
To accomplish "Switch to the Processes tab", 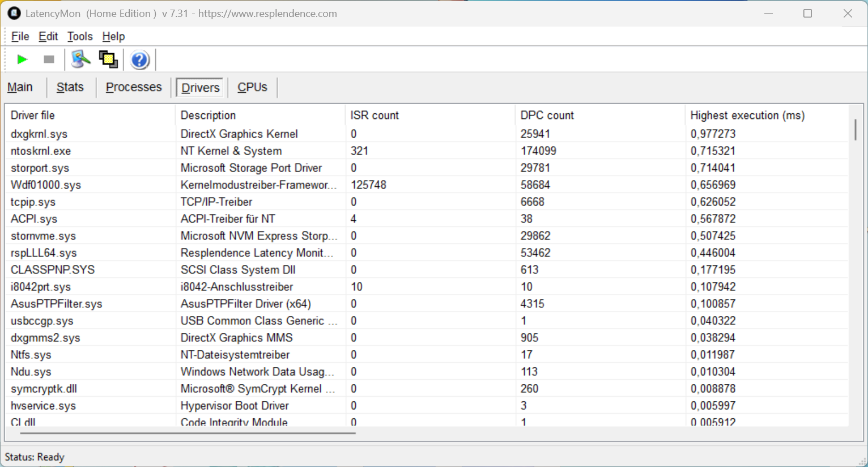I will click(x=134, y=87).
